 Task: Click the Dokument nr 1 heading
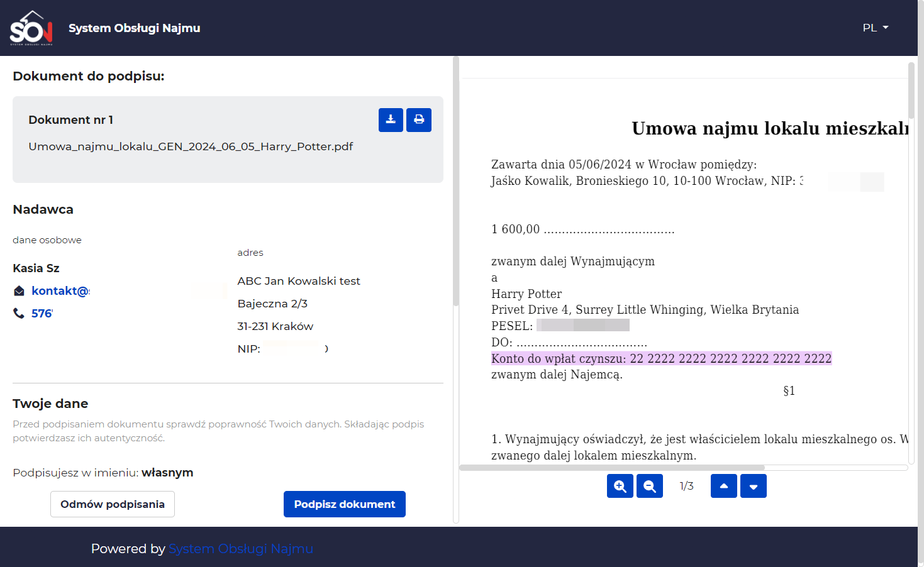pos(71,120)
